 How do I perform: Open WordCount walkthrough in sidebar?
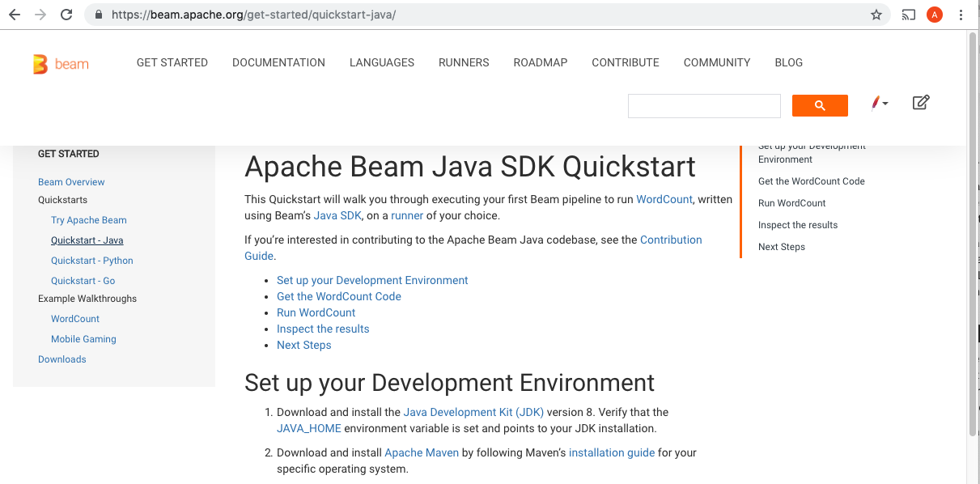(x=75, y=319)
